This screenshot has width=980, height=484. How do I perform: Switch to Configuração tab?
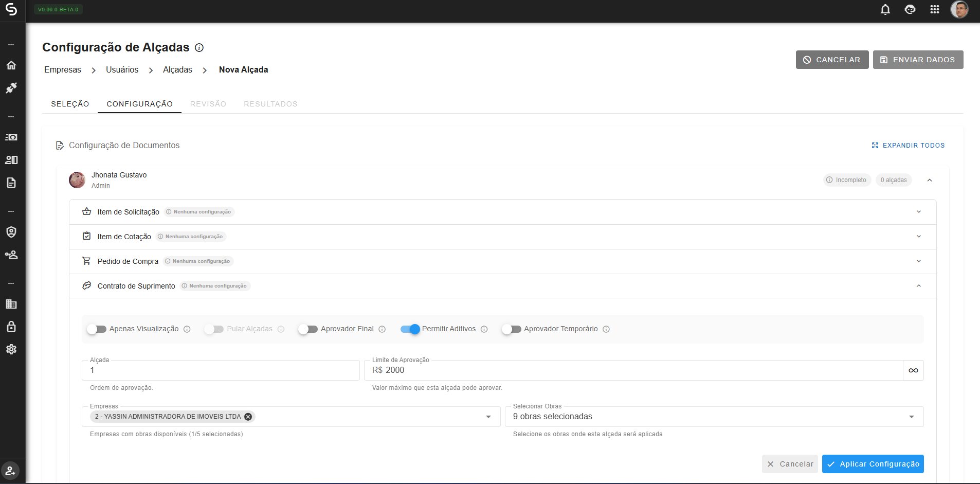139,104
